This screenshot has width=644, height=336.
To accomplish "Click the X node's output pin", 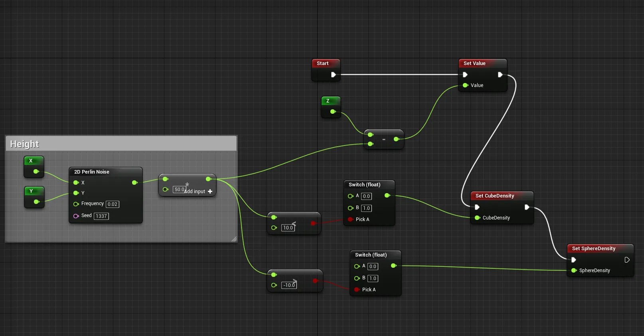I will (x=36, y=172).
